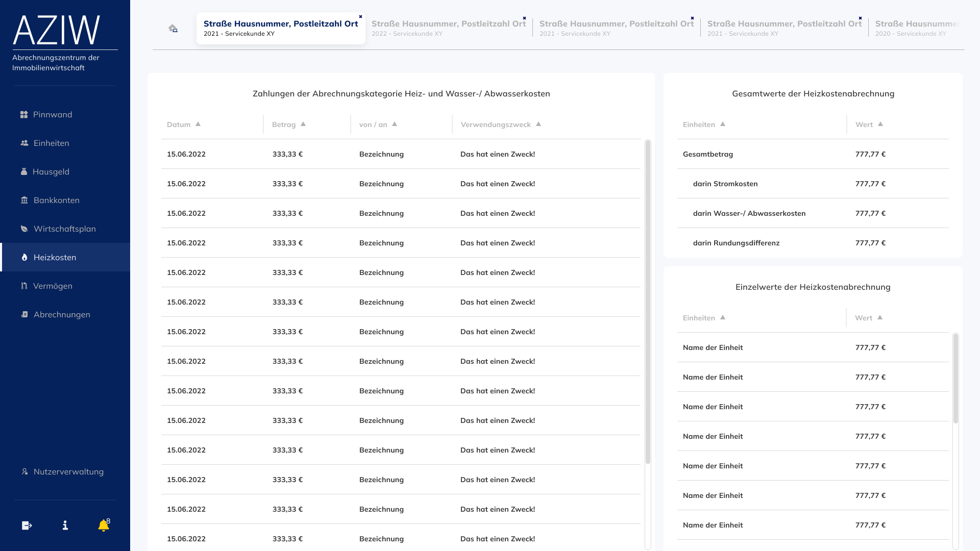Click the Einzelwerte table scrollbar thumb

[955, 379]
